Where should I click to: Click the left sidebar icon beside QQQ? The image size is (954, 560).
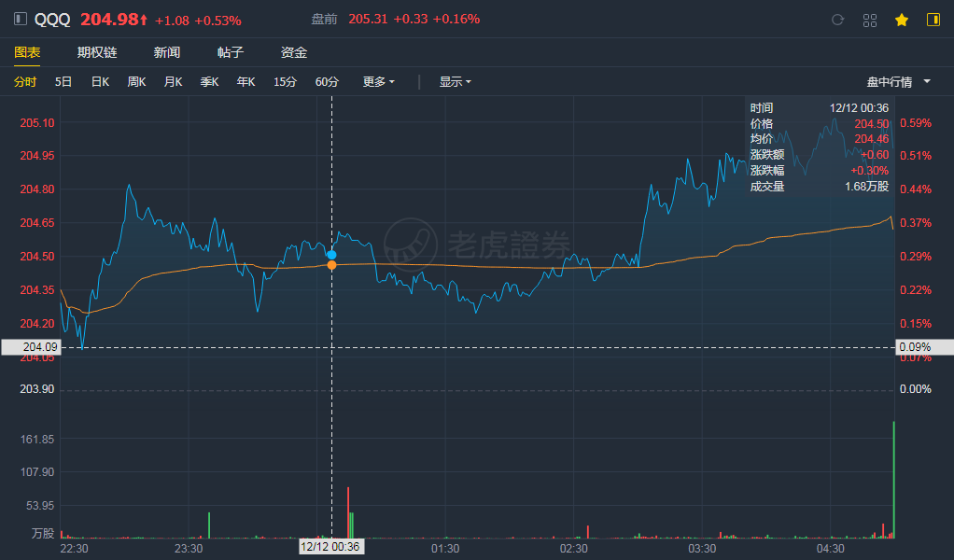[x=21, y=20]
